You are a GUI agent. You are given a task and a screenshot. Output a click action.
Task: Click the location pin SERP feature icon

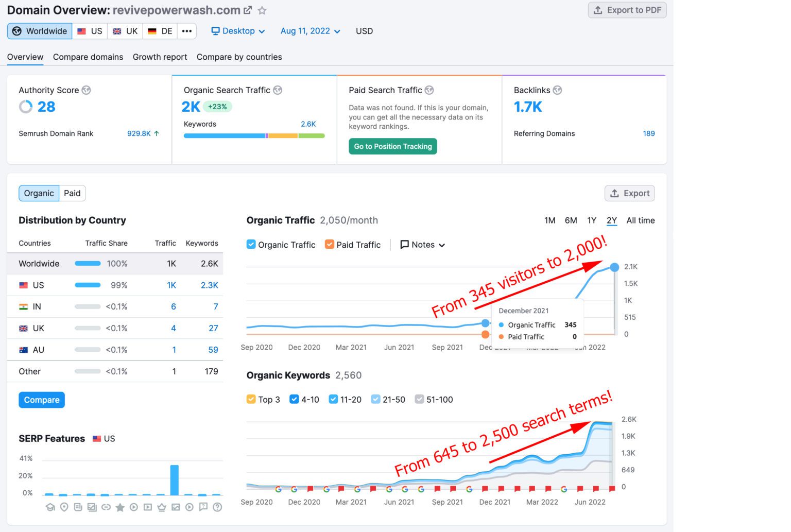point(64,507)
